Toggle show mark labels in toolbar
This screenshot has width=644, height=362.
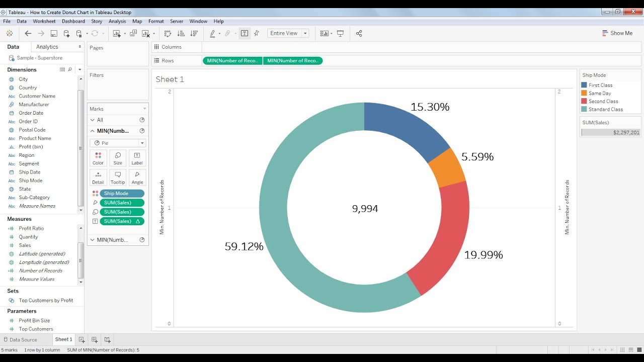pos(245,33)
